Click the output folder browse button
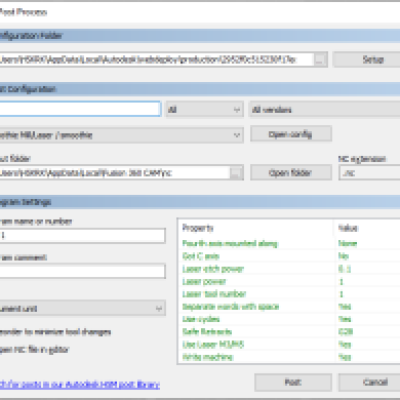The height and width of the screenshot is (400, 400). pos(236,173)
